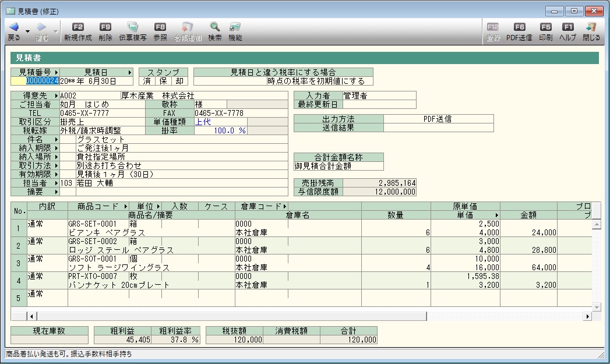
Task: Click the 進む forward arrow icon
Action: coord(41,27)
